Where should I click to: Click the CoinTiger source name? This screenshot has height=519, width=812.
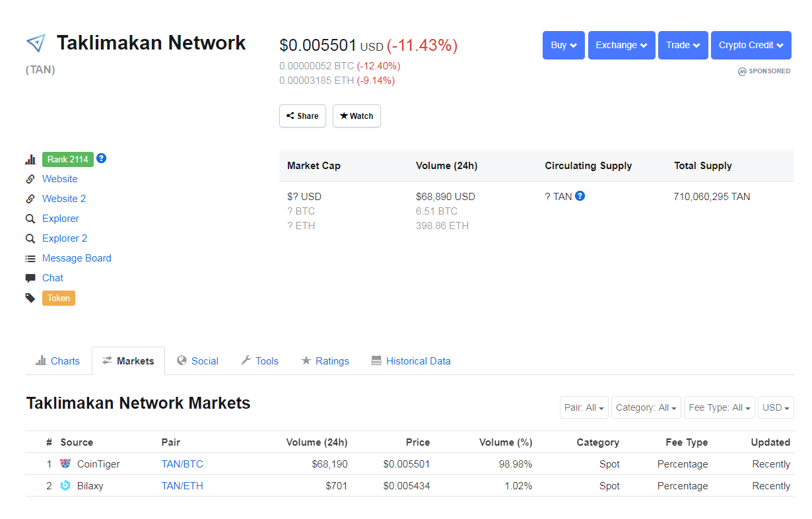pyautogui.click(x=98, y=464)
